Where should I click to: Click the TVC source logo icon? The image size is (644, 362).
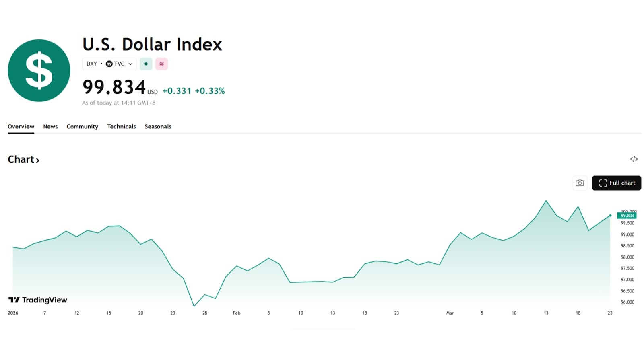(109, 64)
